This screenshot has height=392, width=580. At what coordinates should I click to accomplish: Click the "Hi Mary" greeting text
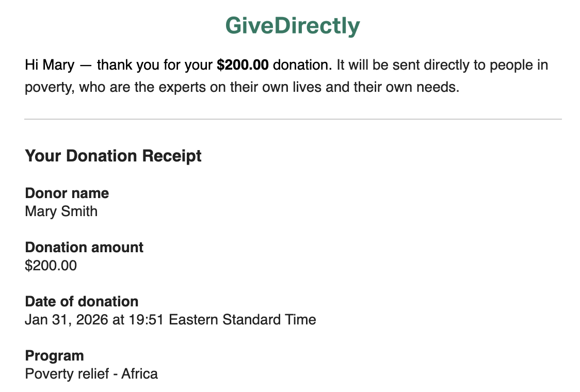click(x=50, y=66)
